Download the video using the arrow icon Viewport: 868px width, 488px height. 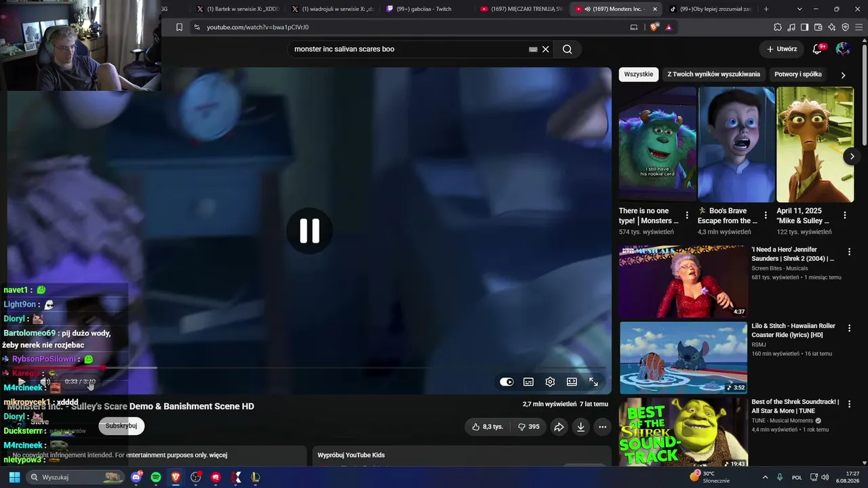click(x=580, y=426)
